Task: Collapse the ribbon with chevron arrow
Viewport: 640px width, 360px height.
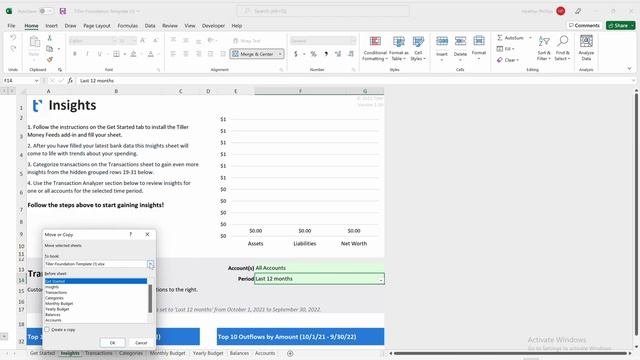Action: [629, 69]
